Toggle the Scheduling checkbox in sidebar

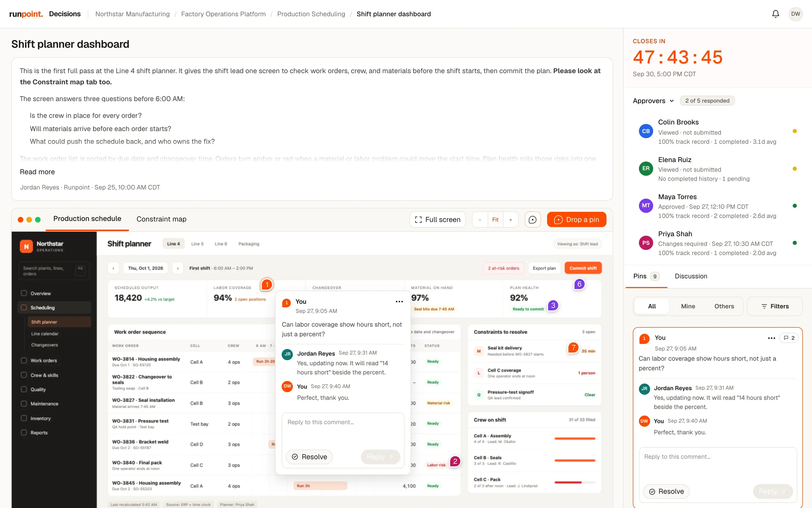(x=24, y=307)
